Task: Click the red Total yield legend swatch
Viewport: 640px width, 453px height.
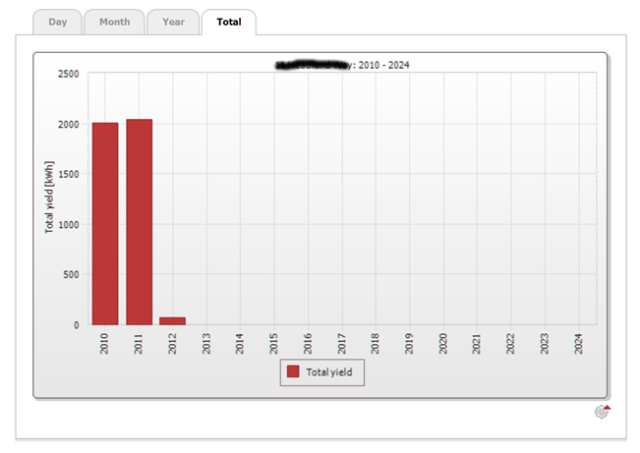Action: tap(293, 372)
